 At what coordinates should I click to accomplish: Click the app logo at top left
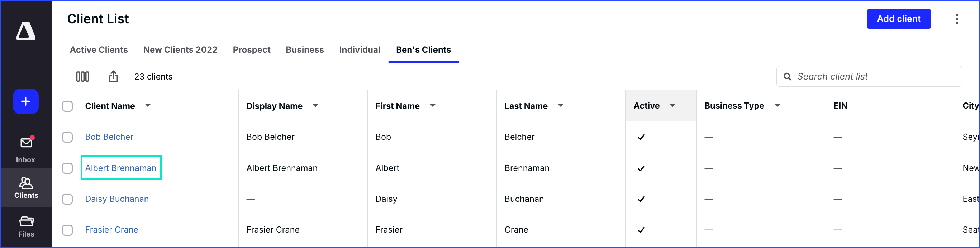pos(26,31)
